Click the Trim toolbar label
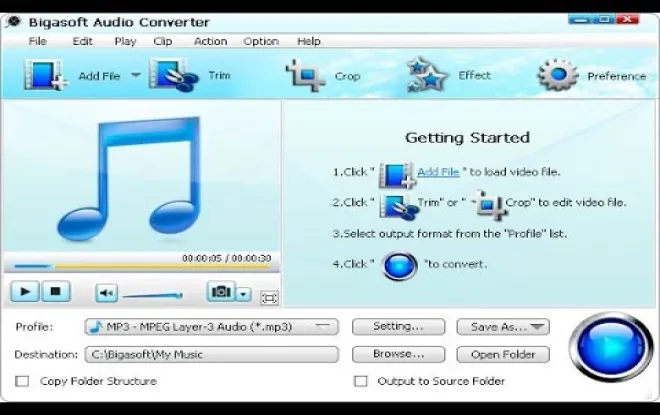Screen dimensions: 660x415 point(219,75)
